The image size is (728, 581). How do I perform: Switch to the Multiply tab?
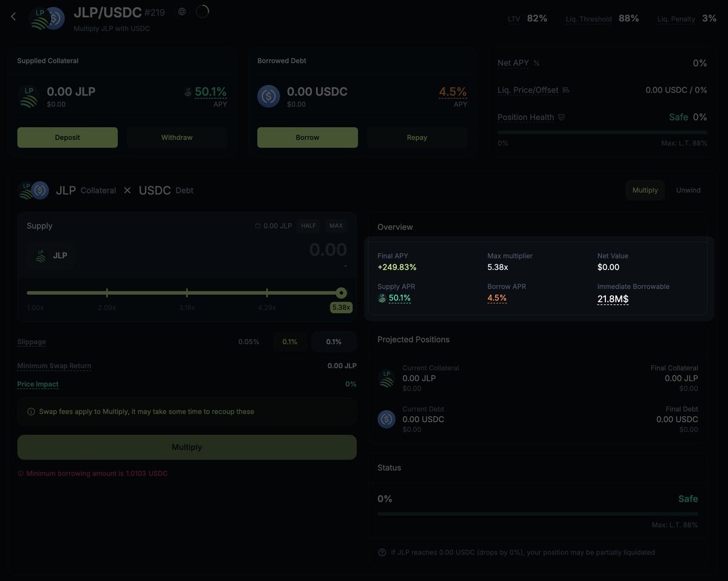tap(645, 190)
